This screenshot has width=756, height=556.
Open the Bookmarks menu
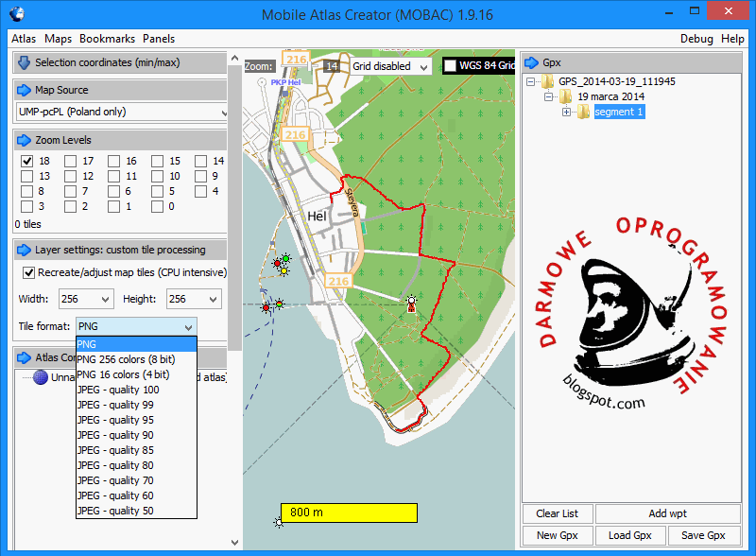click(x=107, y=39)
